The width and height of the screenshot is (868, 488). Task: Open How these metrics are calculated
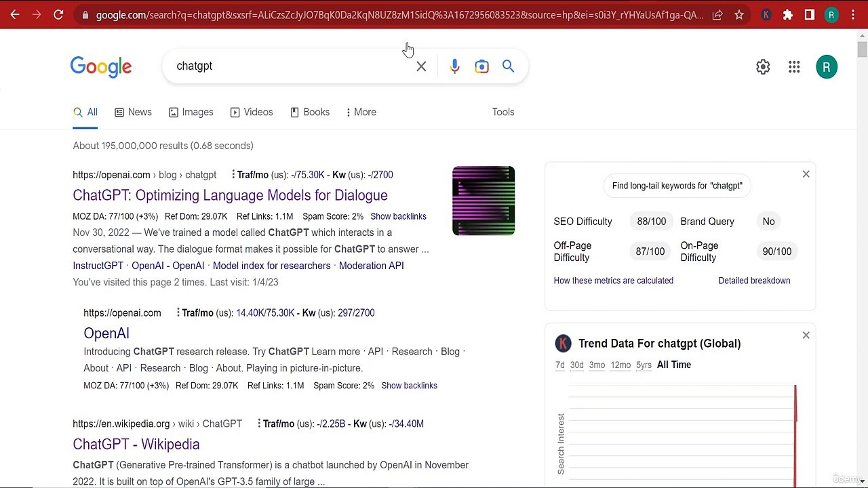point(613,281)
